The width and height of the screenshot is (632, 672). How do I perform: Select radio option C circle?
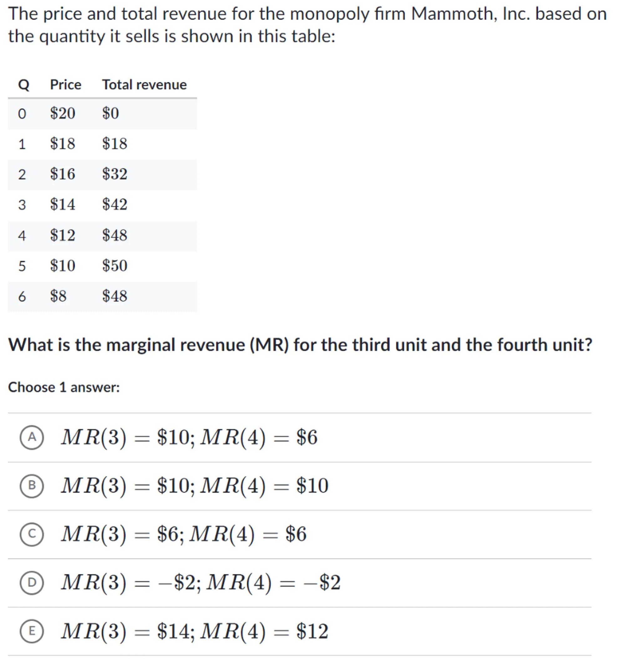pos(31,534)
